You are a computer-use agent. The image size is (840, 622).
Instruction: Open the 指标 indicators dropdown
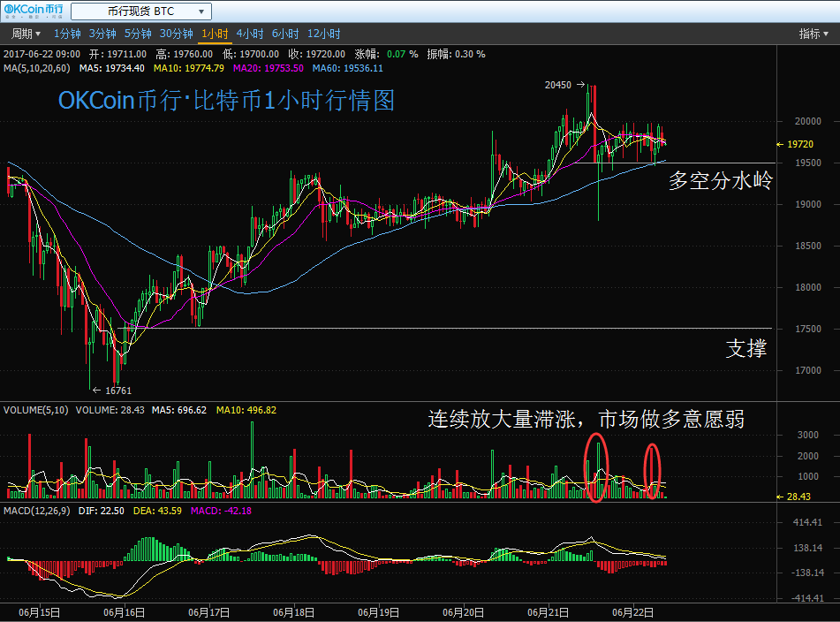pyautogui.click(x=814, y=34)
